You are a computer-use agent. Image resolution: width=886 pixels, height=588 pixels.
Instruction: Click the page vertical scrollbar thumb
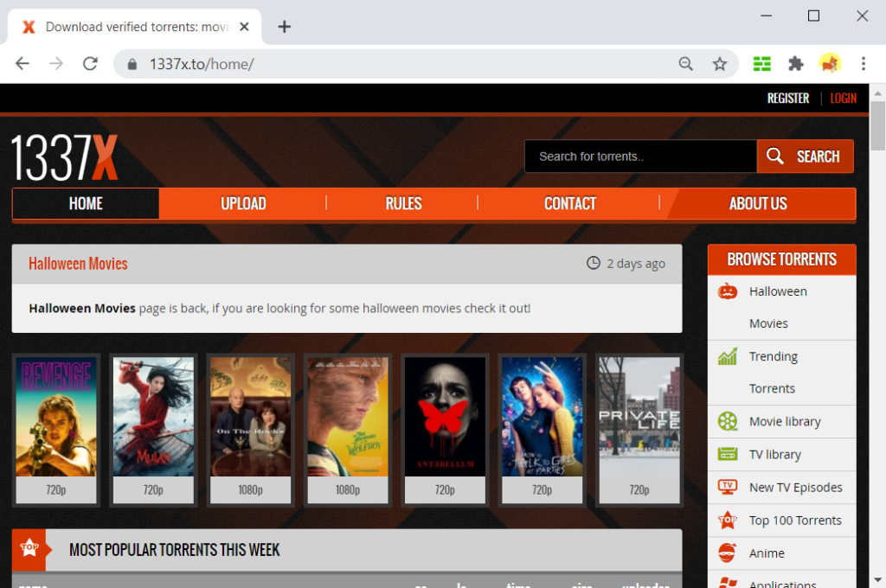pos(877,125)
